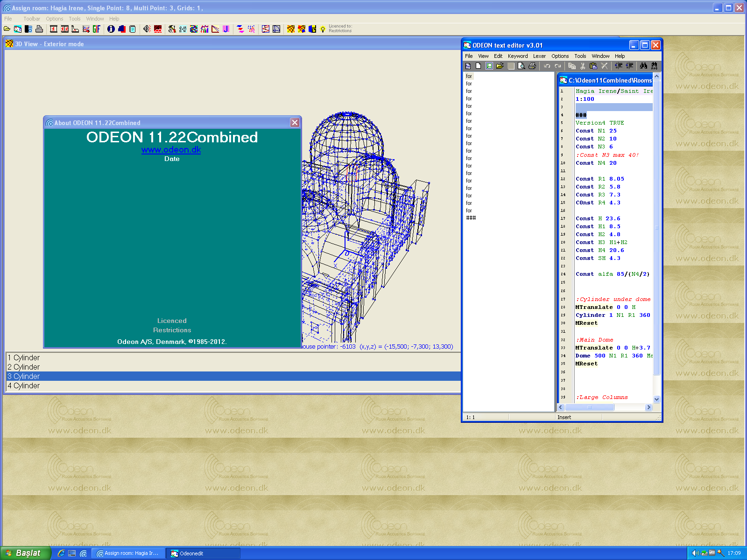Open Tools menu in text editor

(580, 56)
